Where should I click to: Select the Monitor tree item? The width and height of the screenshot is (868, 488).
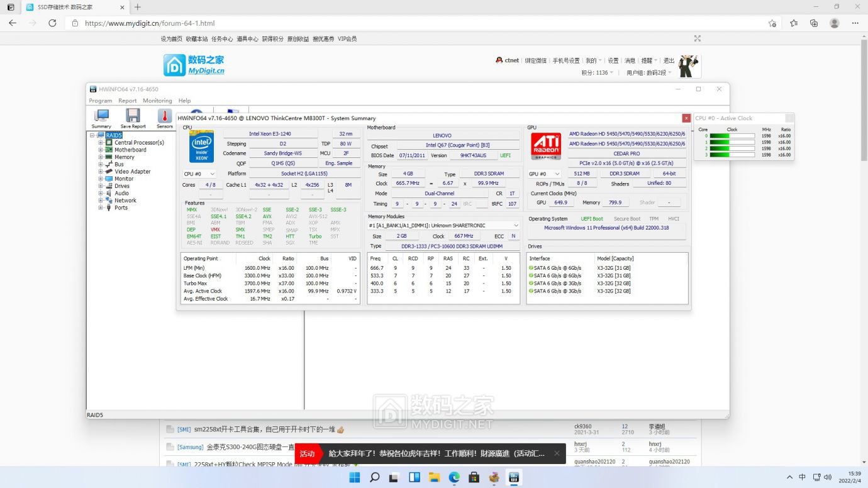[x=124, y=179]
